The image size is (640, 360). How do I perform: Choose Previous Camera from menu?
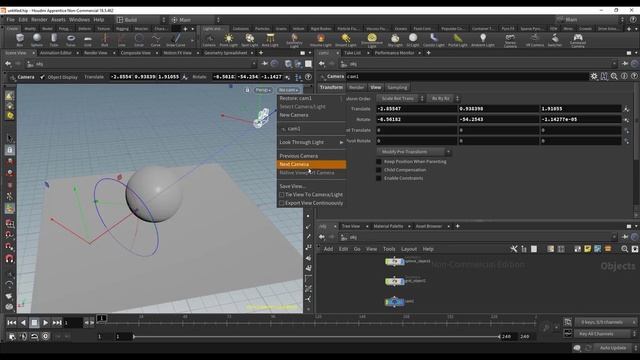pos(311,156)
